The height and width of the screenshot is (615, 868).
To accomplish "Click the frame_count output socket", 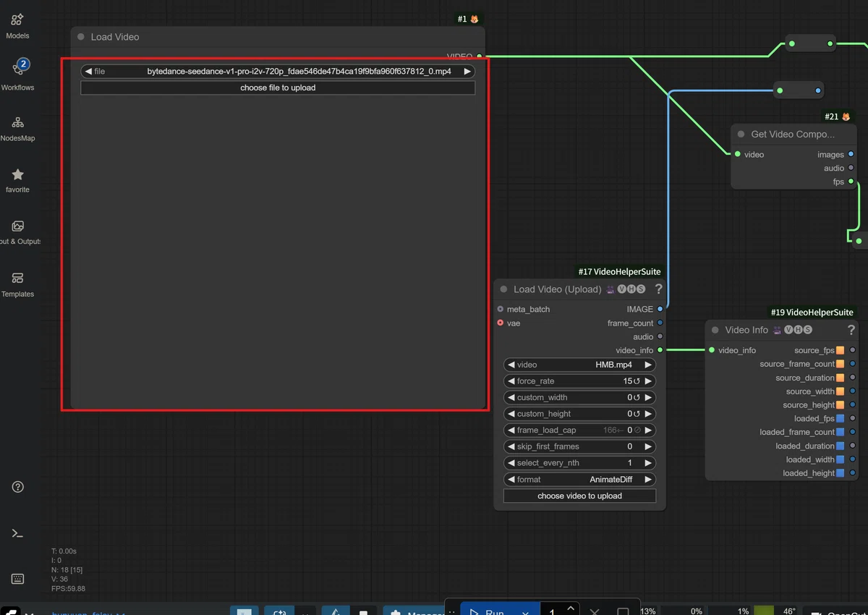I will 660,323.
